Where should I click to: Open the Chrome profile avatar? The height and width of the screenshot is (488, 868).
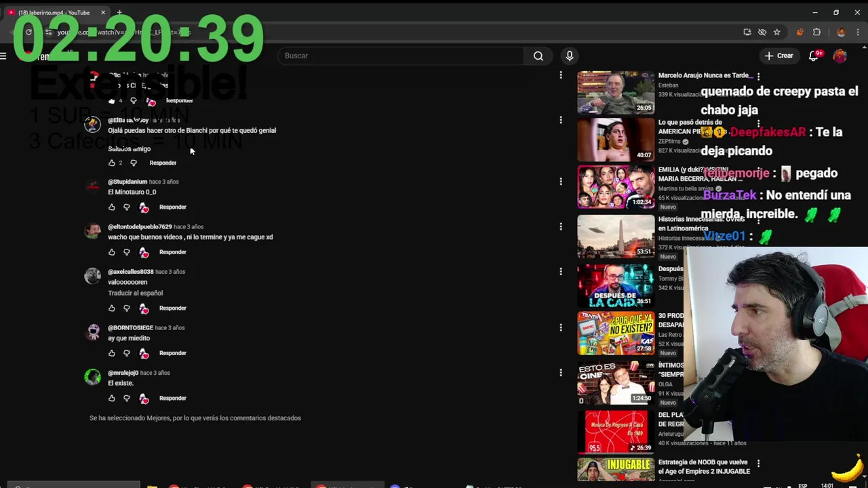click(841, 32)
